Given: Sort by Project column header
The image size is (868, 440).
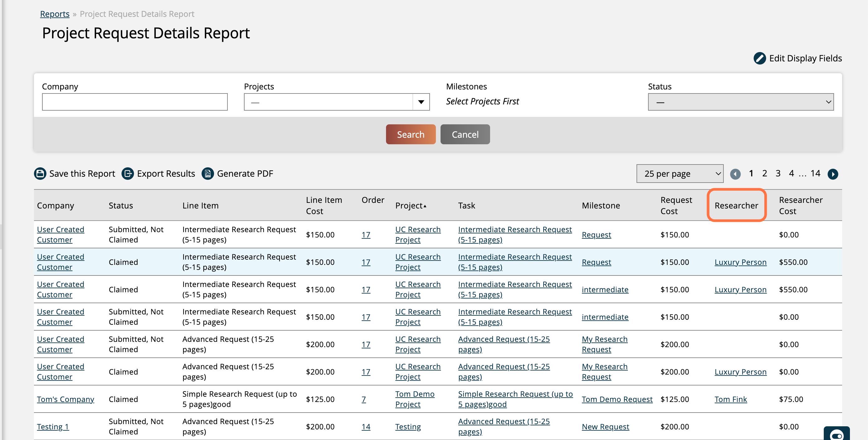Looking at the screenshot, I should 409,206.
